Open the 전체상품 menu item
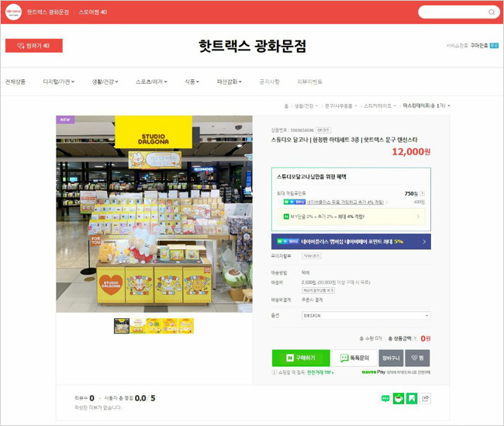 click(15, 81)
